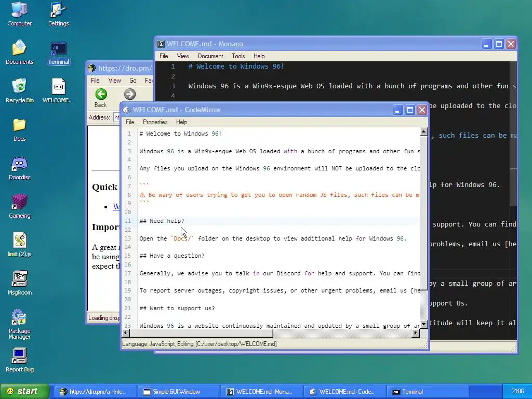Switch to Simple GUI Window taskbar button

tap(178, 392)
